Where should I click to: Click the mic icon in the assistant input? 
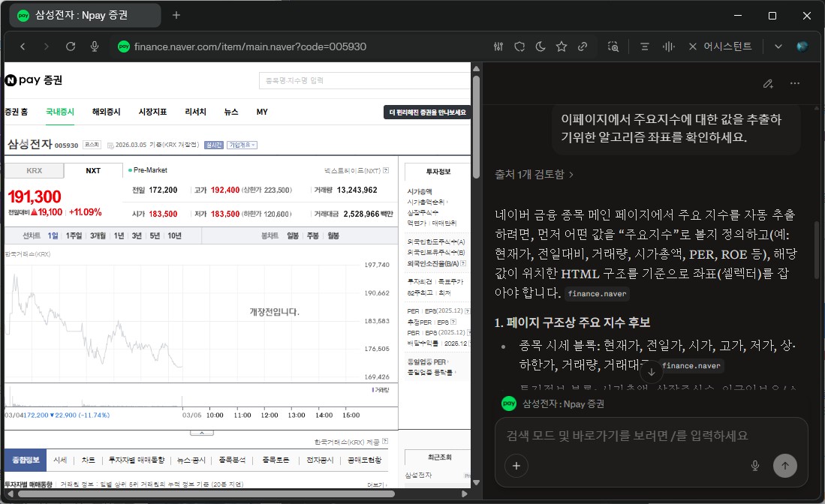755,465
